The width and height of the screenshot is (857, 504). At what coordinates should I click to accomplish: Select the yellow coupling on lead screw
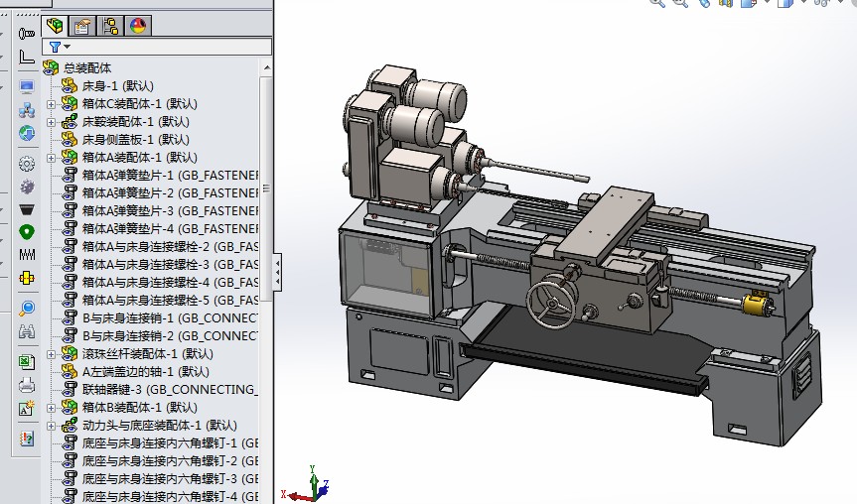[756, 303]
